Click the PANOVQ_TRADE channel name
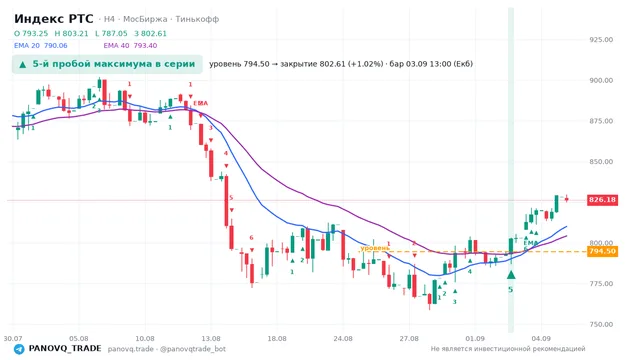This screenshot has height=360, width=640. click(65, 349)
